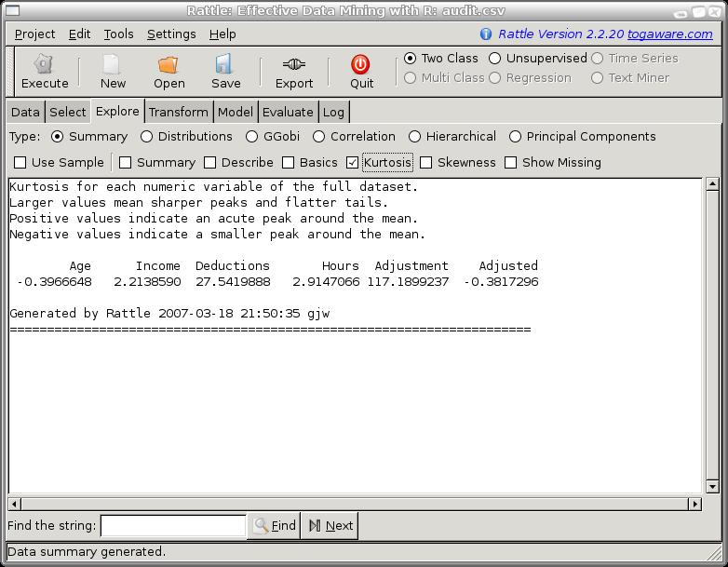Switch to the Data tab
Image resolution: width=728 pixels, height=567 pixels.
pyautogui.click(x=25, y=112)
